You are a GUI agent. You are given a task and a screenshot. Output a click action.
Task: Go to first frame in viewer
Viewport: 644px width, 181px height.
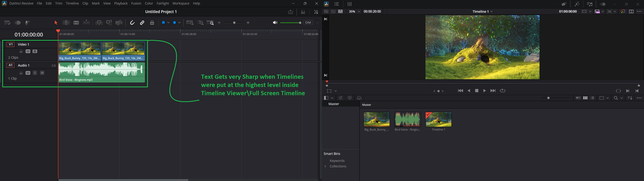pos(460,90)
